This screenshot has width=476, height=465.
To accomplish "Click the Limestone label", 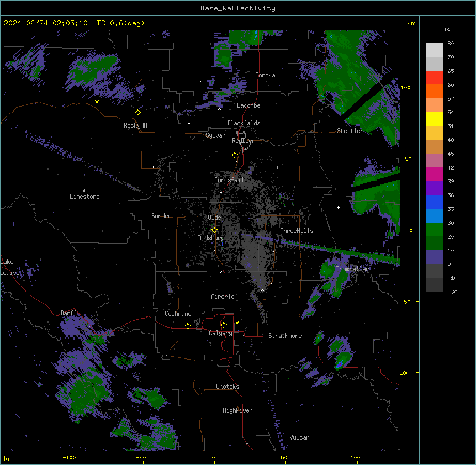I will click(84, 197).
